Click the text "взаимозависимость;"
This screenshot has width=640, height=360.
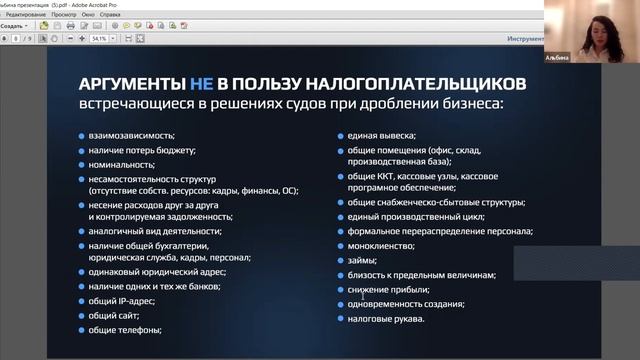(131, 136)
